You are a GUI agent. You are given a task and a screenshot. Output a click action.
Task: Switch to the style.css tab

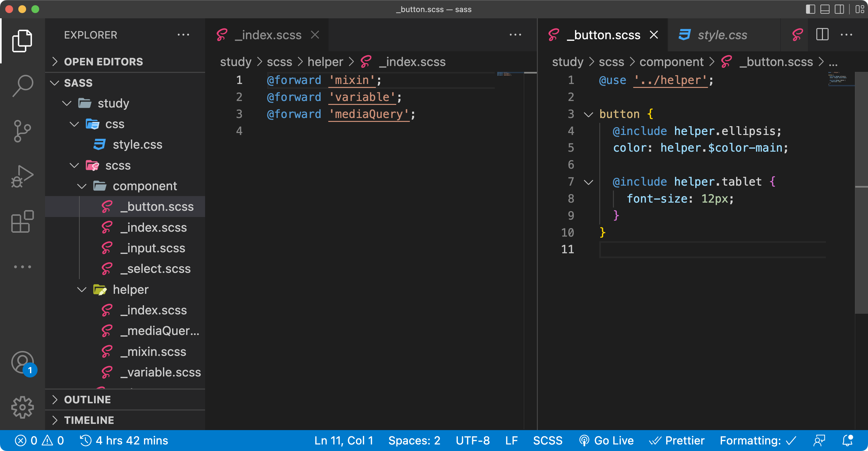722,35
